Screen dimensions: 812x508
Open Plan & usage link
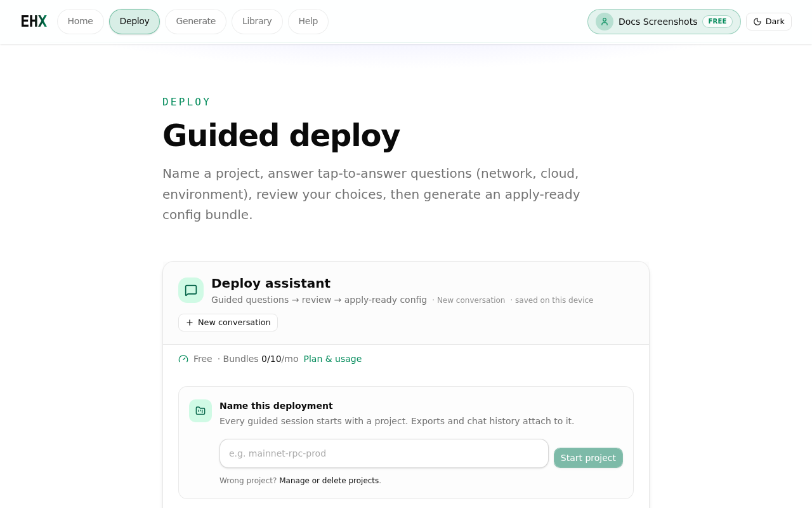[332, 359]
